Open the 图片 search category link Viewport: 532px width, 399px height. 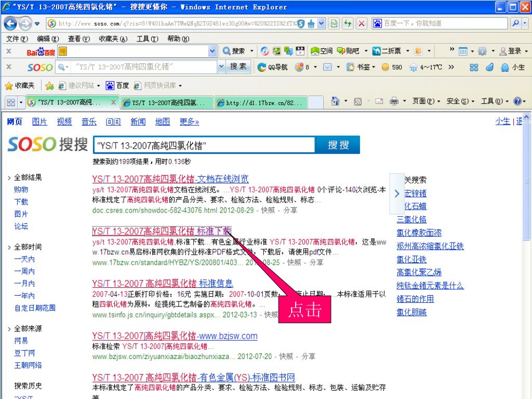39,122
